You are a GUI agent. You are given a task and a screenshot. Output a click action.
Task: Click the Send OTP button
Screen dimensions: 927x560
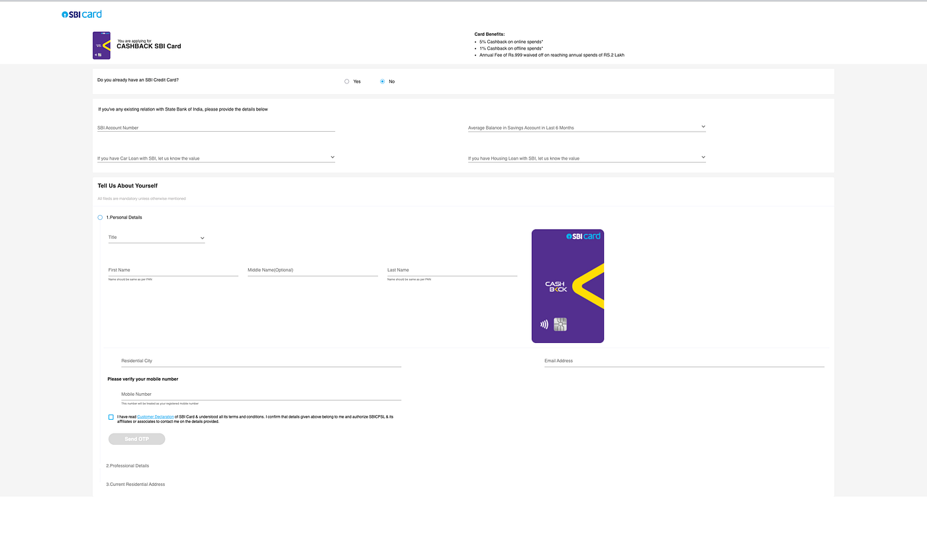click(x=136, y=439)
